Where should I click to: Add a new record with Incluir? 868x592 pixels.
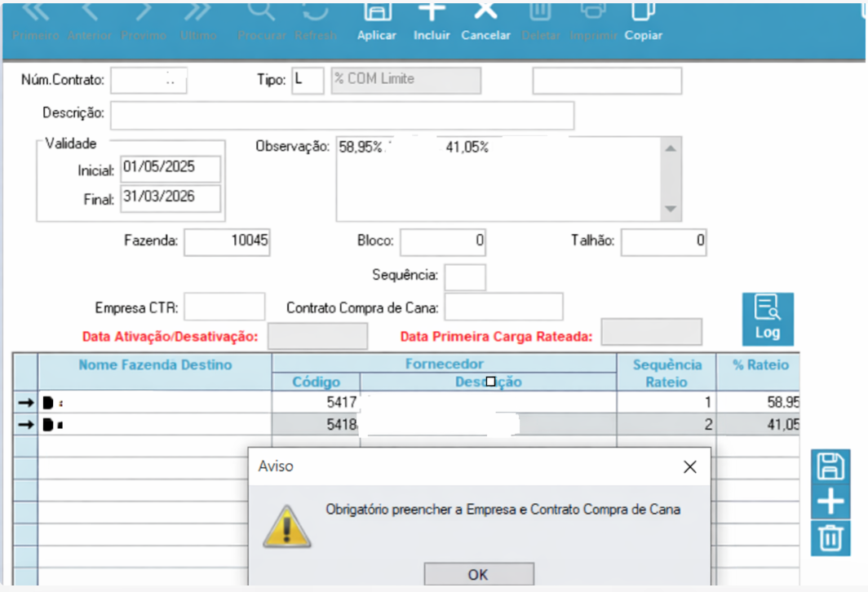pyautogui.click(x=432, y=21)
